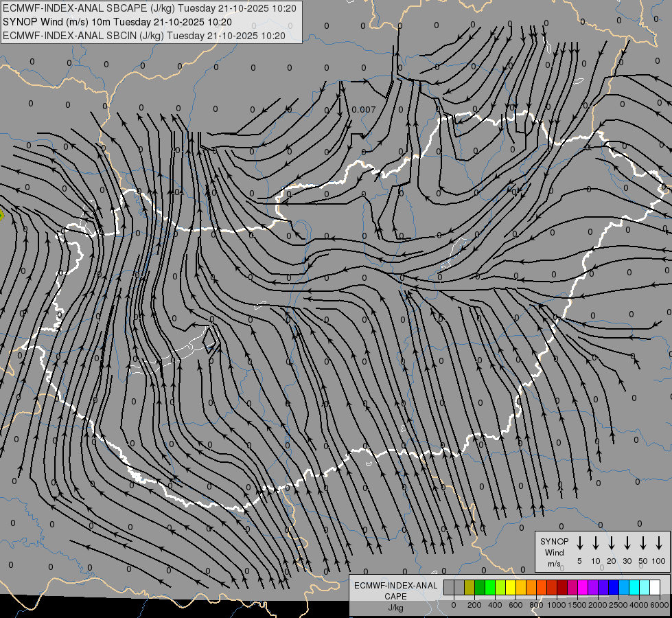This screenshot has width=672, height=618.
Task: Click the 2500 tick label on the CAPE scale
Action: pos(618,605)
